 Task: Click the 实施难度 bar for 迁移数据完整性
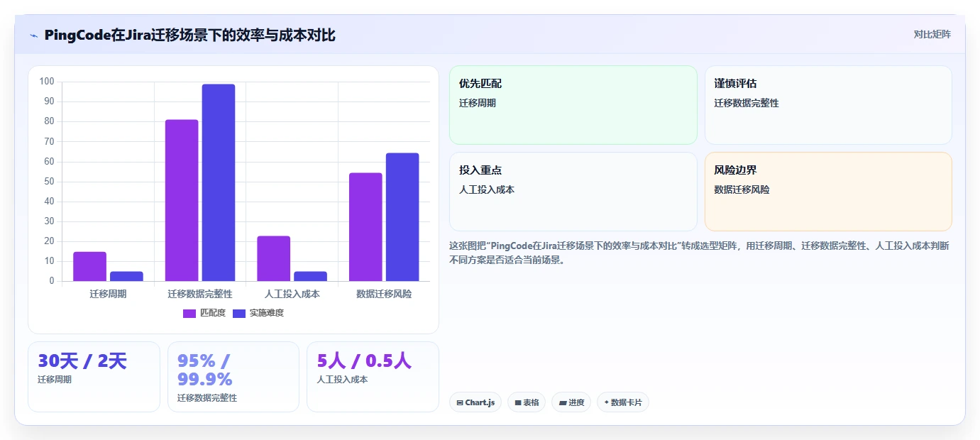[219, 182]
